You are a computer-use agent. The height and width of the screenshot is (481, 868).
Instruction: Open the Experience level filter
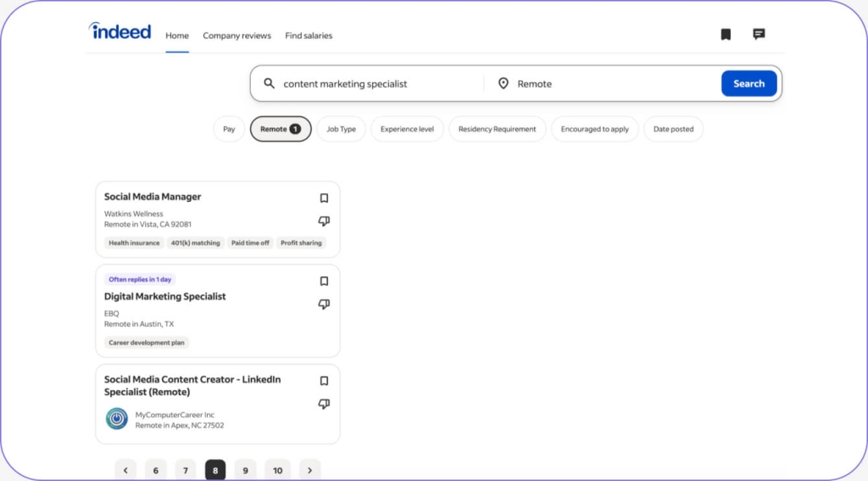coord(407,129)
